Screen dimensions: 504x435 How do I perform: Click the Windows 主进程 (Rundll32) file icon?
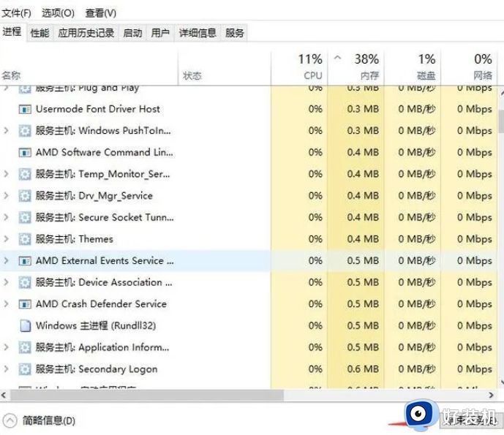pos(25,326)
